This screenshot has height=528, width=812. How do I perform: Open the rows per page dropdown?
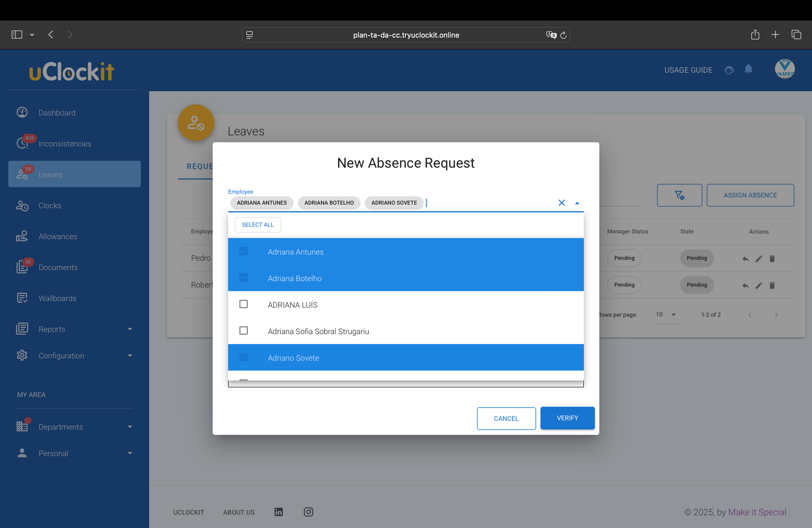point(667,315)
